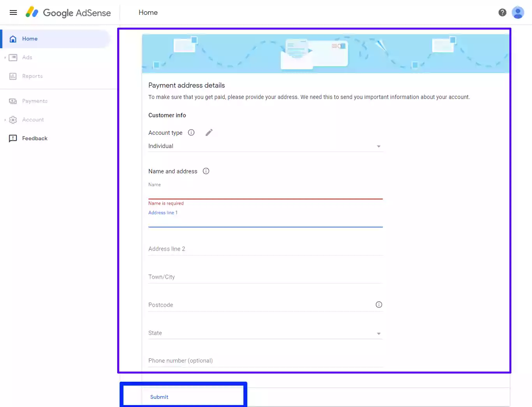Open the navigation hamburger menu
532x407 pixels.
pos(13,12)
